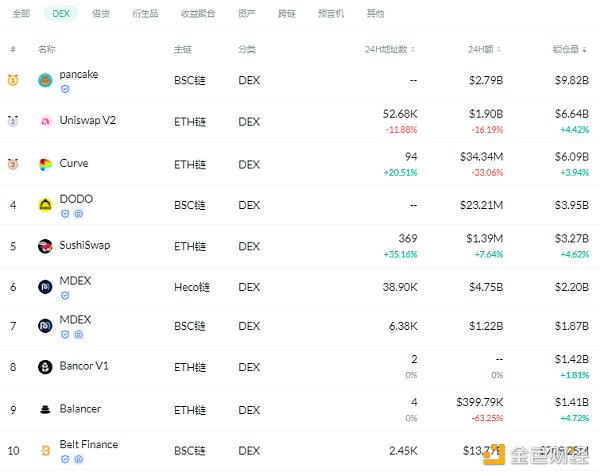Click the shield badge under pancake
The width and height of the screenshot is (600, 476).
point(65,89)
